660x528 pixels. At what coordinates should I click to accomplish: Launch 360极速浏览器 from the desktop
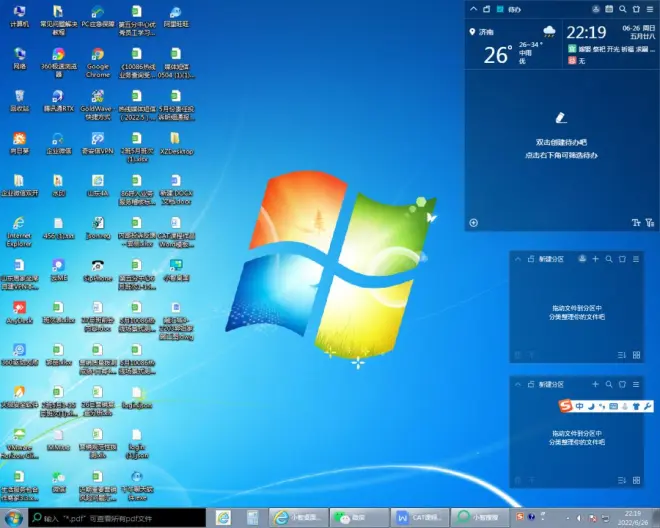pyautogui.click(x=58, y=56)
